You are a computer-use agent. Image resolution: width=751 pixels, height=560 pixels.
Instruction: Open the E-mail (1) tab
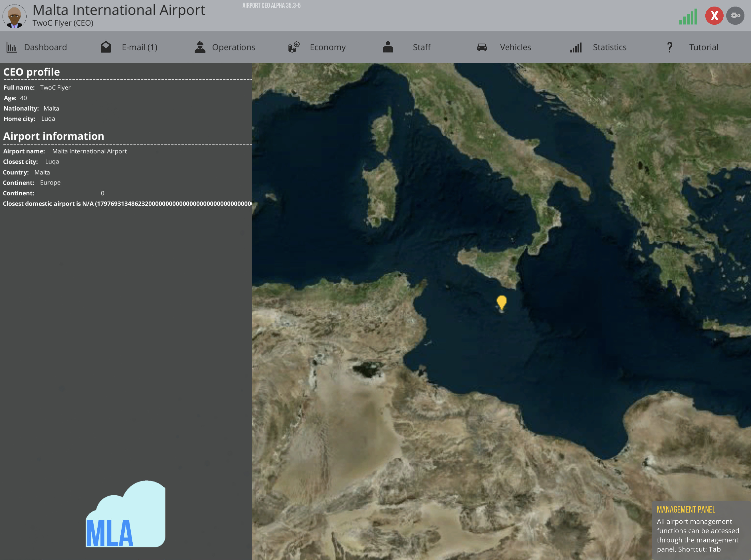140,47
